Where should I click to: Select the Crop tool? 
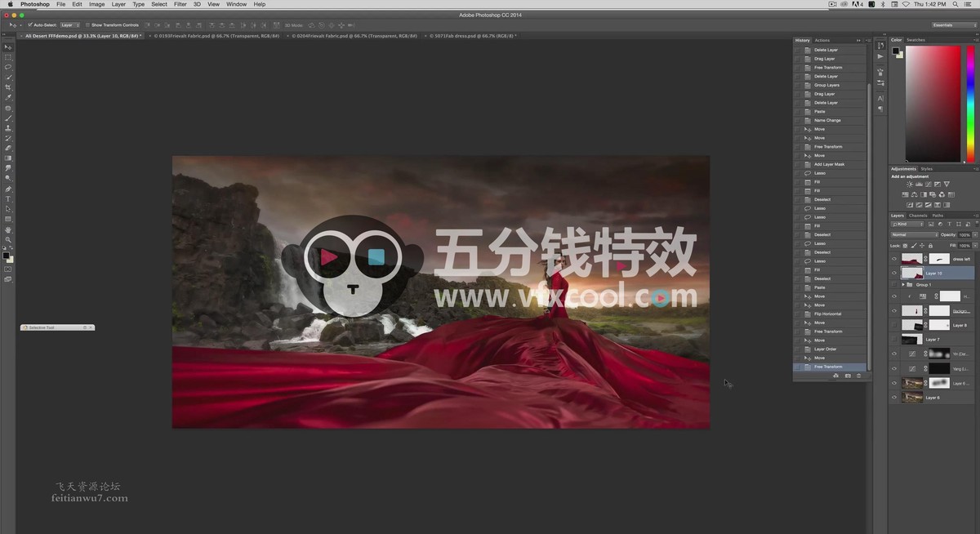pyautogui.click(x=8, y=87)
